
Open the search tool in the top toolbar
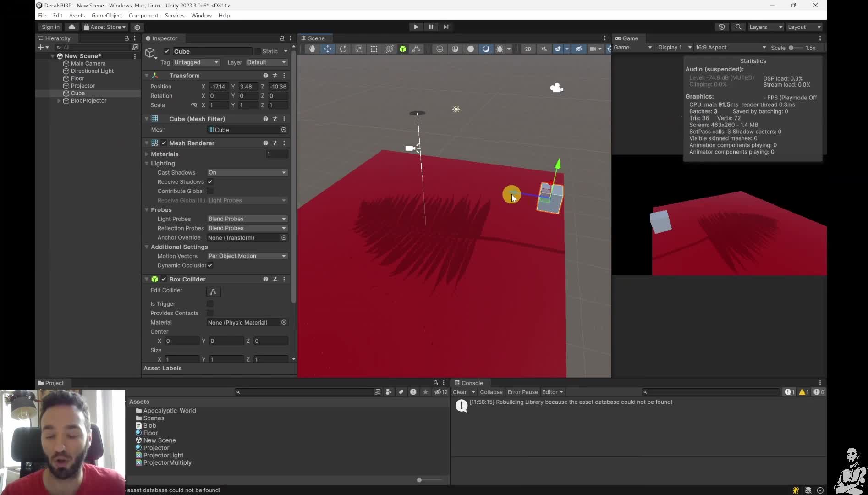(739, 27)
